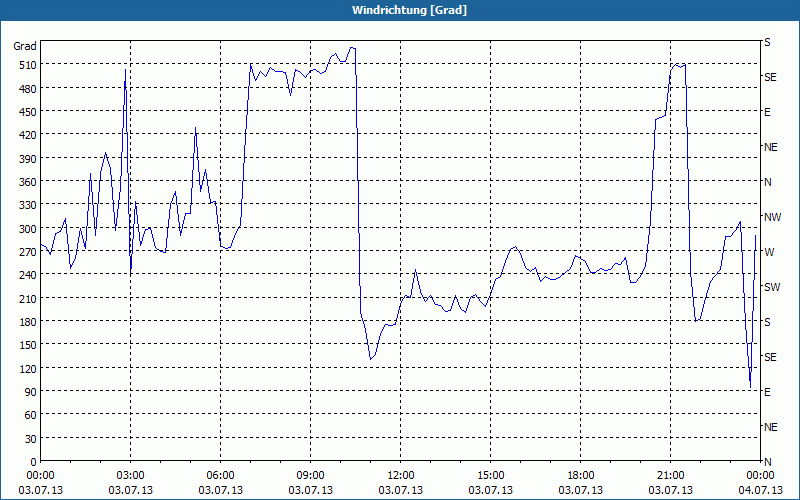Click the 120 y-axis value
The image size is (800, 500).
tap(28, 368)
